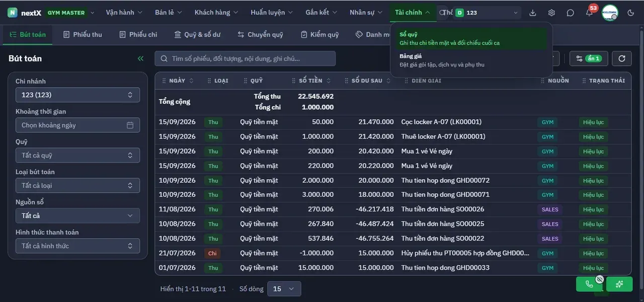Select Bảng giá from Tài chính menu

pos(470,60)
